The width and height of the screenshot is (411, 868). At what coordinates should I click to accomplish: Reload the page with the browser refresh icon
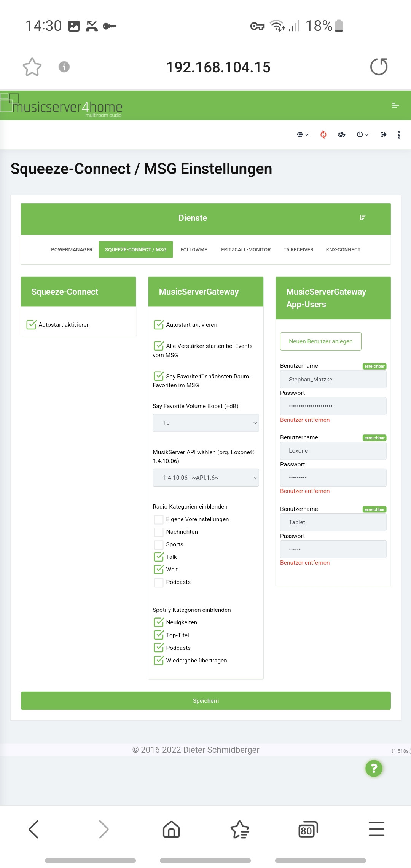pyautogui.click(x=379, y=67)
